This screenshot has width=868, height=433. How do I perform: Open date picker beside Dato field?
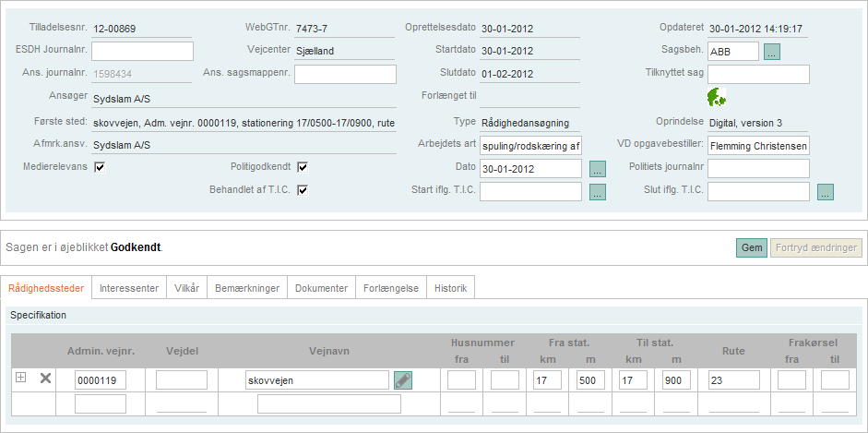coord(598,169)
